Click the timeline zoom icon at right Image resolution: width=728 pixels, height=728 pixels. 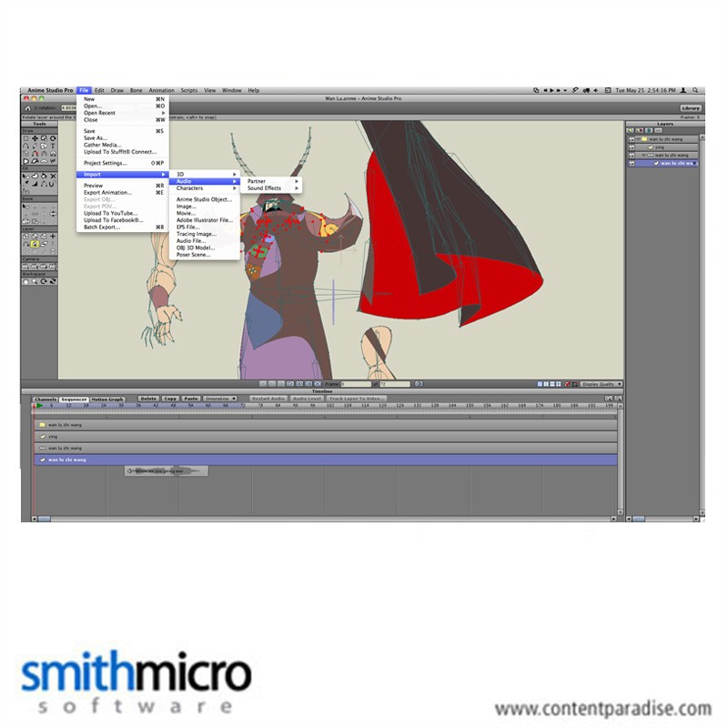pos(619,399)
